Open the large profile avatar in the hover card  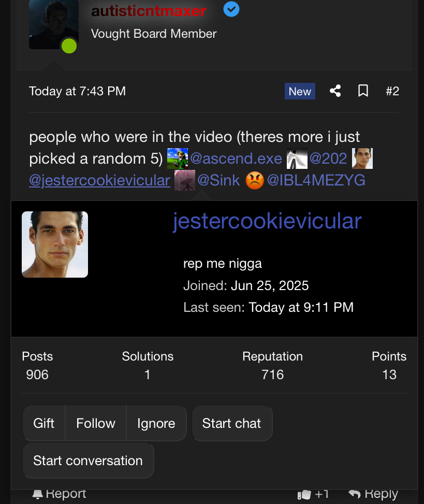pyautogui.click(x=55, y=244)
